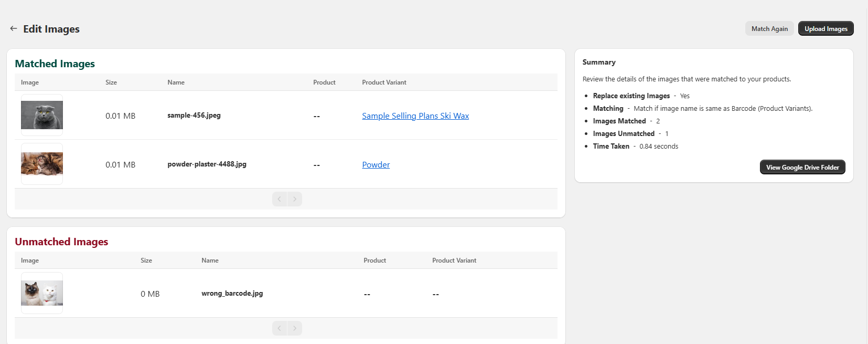The width and height of the screenshot is (868, 344).
Task: Select the sample-456.jpeg file name
Action: click(x=194, y=116)
